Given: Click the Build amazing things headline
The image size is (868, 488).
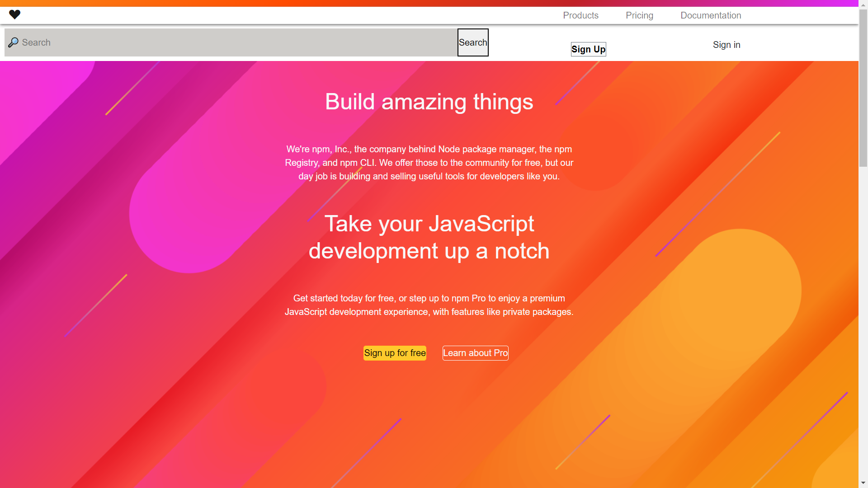Looking at the screenshot, I should tap(429, 102).
